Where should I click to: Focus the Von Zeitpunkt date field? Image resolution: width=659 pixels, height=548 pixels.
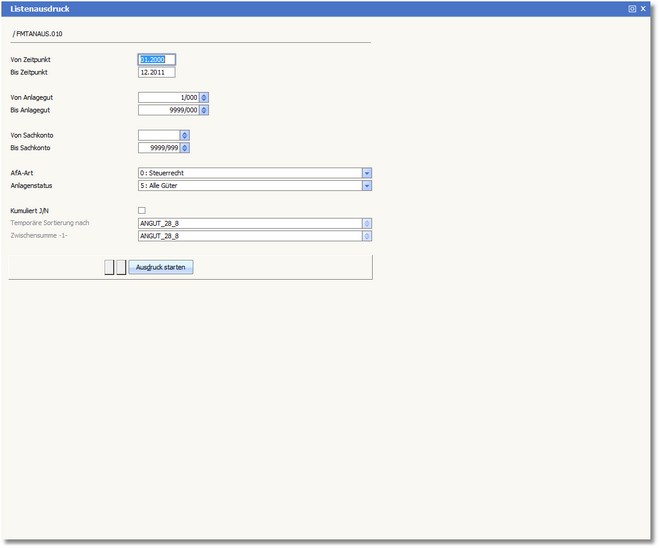tap(156, 60)
